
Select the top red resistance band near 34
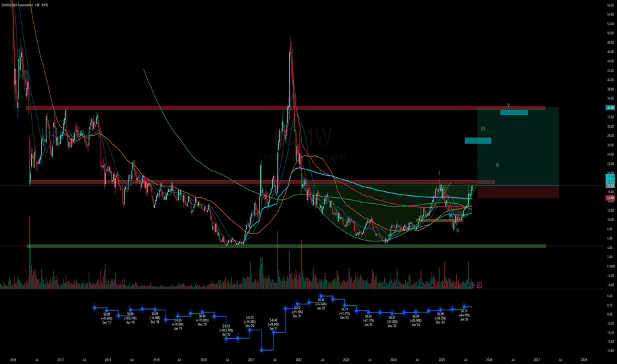point(286,108)
